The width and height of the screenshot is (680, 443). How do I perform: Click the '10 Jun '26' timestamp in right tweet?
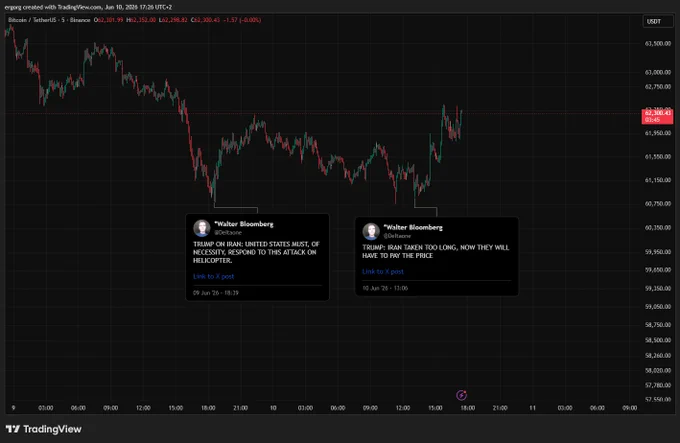click(x=385, y=288)
